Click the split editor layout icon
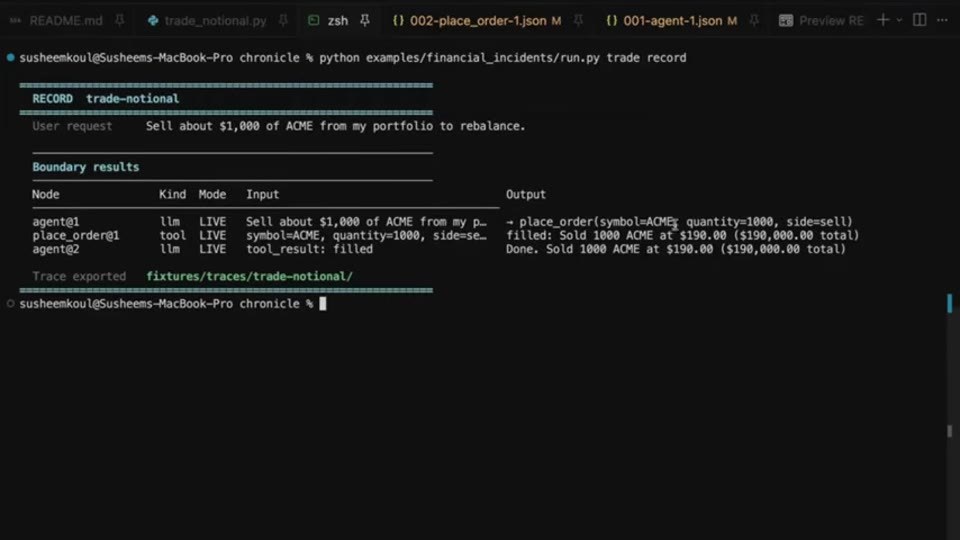This screenshot has width=960, height=540. (x=920, y=20)
